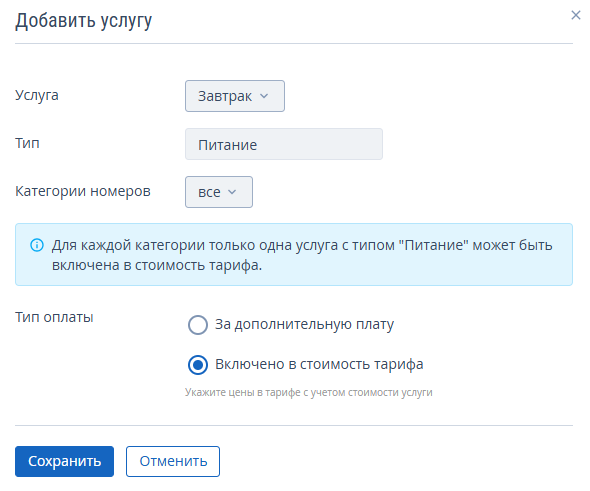Click notice text about Питание service

coord(302,255)
